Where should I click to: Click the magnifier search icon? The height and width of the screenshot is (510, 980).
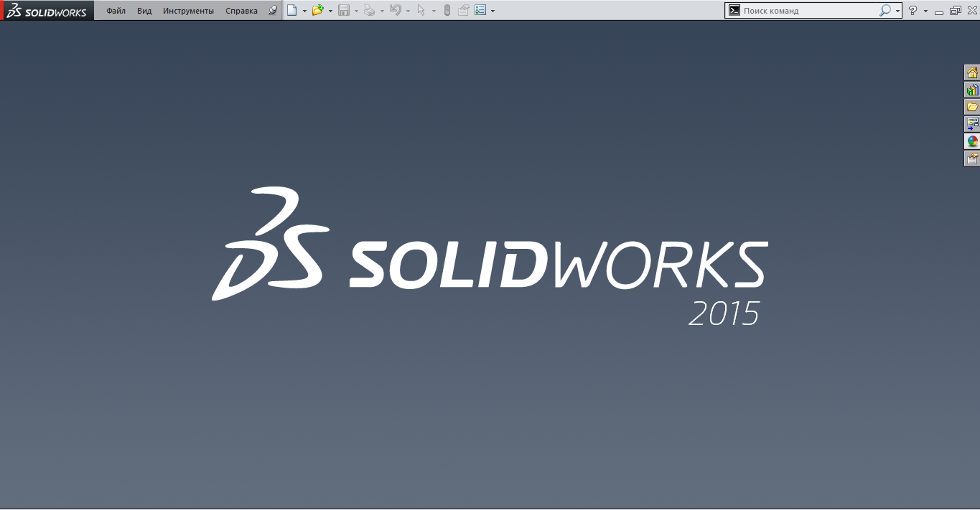(885, 11)
